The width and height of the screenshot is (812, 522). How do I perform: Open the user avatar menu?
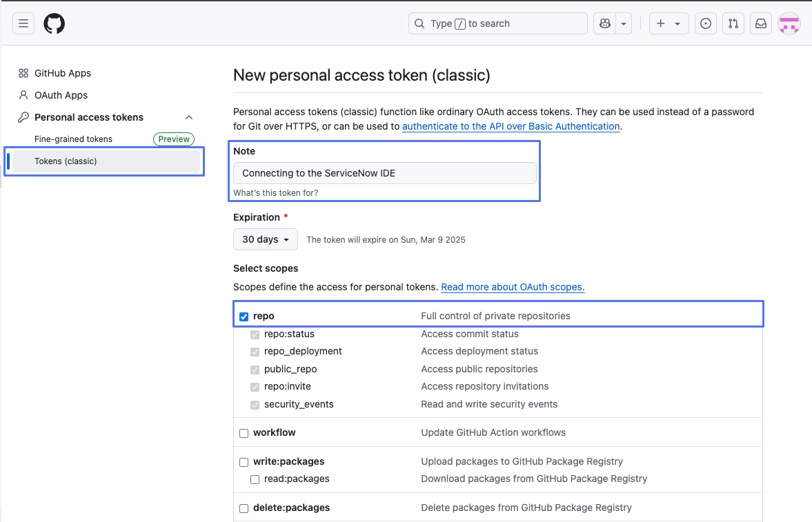pyautogui.click(x=789, y=23)
